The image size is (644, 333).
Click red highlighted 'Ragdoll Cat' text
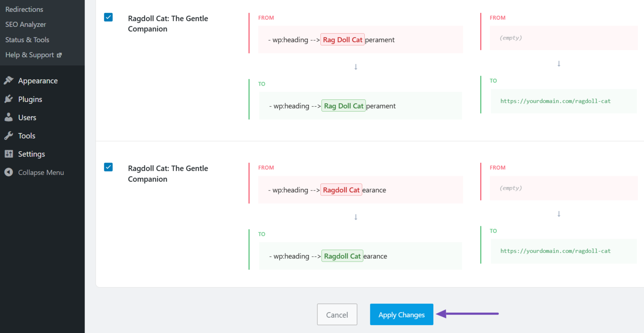click(341, 190)
